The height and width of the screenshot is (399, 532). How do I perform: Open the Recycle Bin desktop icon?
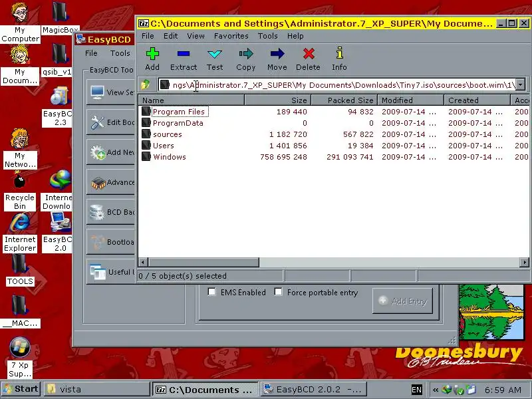tap(20, 191)
